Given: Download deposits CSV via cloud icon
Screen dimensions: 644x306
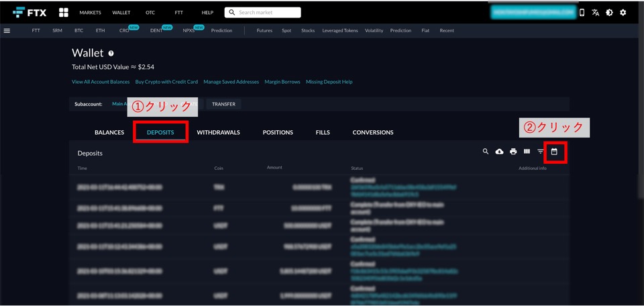Looking at the screenshot, I should pos(499,152).
